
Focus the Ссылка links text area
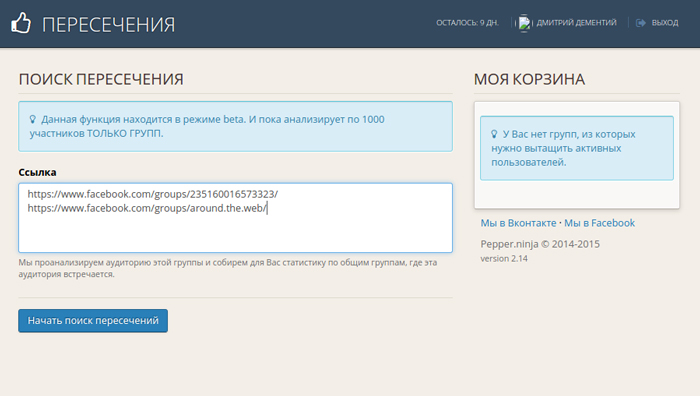(235, 218)
